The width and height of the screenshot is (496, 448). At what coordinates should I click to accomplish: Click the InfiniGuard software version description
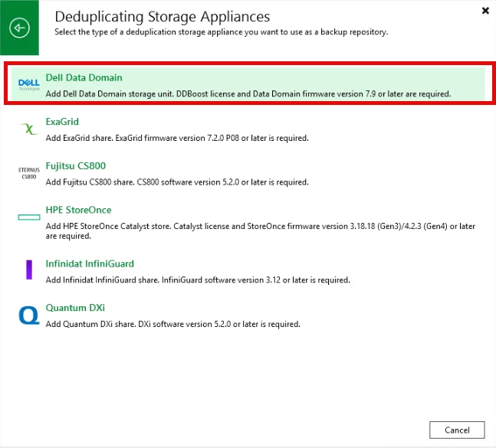[x=198, y=280]
